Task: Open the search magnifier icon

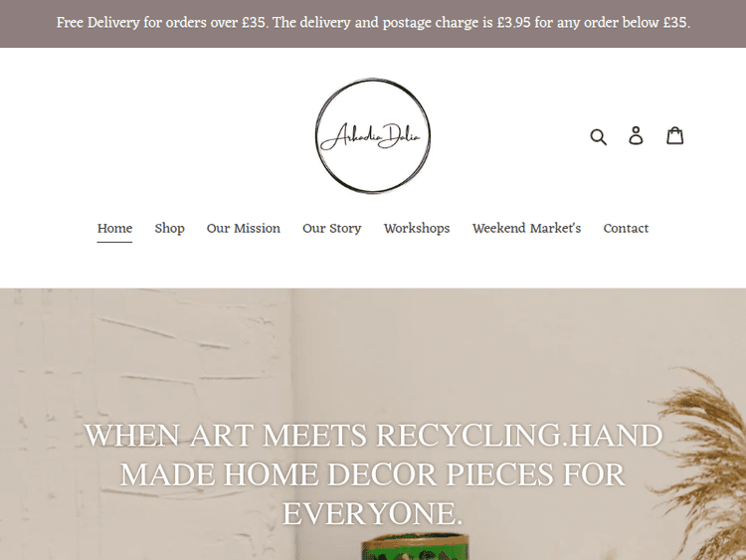Action: 598,136
